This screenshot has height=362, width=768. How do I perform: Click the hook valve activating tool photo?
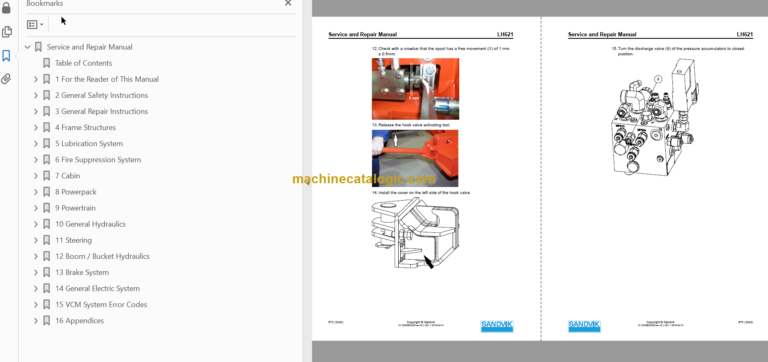[415, 158]
